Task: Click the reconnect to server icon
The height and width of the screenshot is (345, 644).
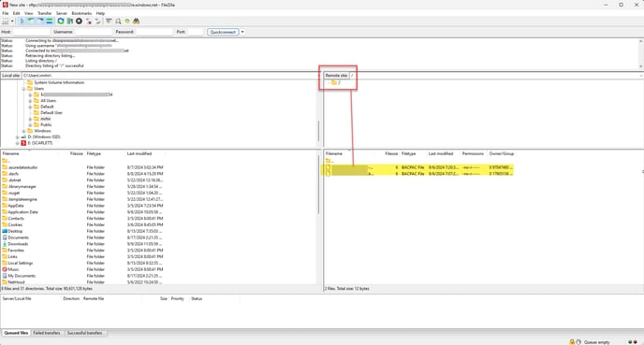Action: click(x=97, y=21)
